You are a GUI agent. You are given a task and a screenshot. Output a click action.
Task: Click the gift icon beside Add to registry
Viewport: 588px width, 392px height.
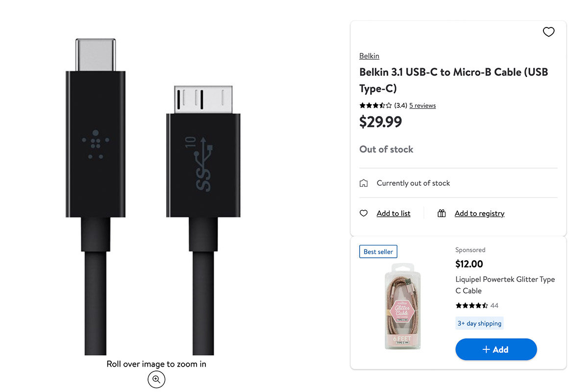coord(441,214)
